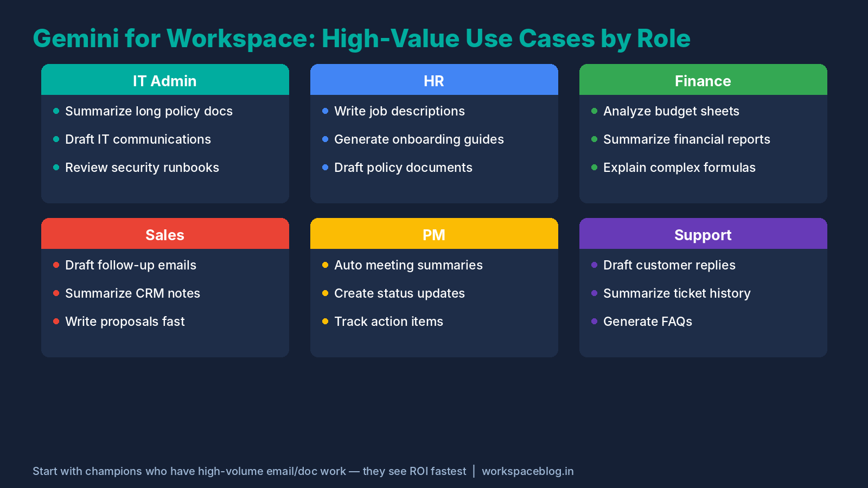The image size is (868, 488).
Task: Click 'Summarize ticket history' bullet text
Action: pos(677,293)
